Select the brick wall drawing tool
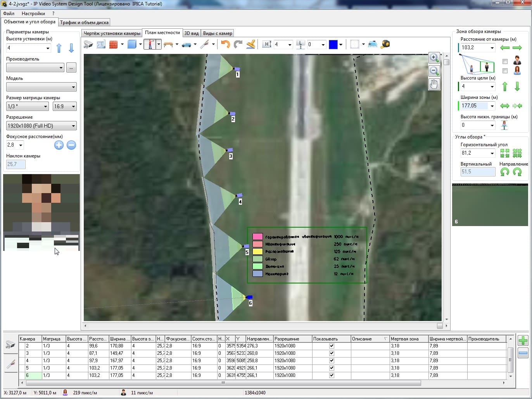The width and height of the screenshot is (532, 399). coord(113,44)
